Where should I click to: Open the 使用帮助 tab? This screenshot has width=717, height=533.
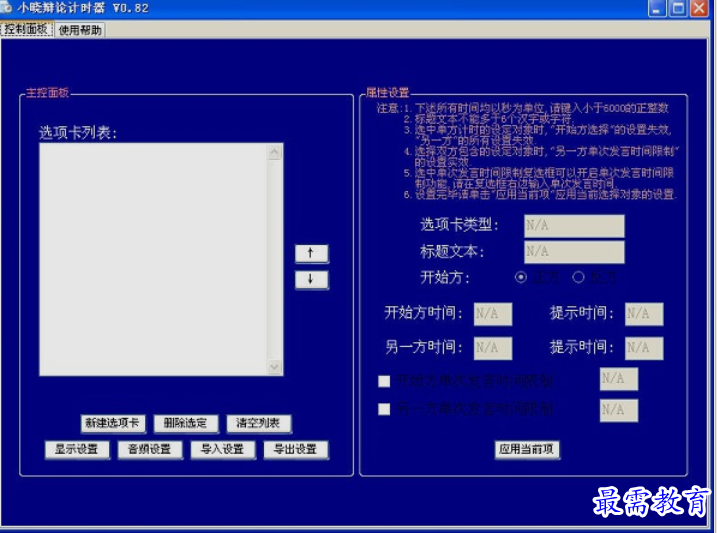pos(80,30)
